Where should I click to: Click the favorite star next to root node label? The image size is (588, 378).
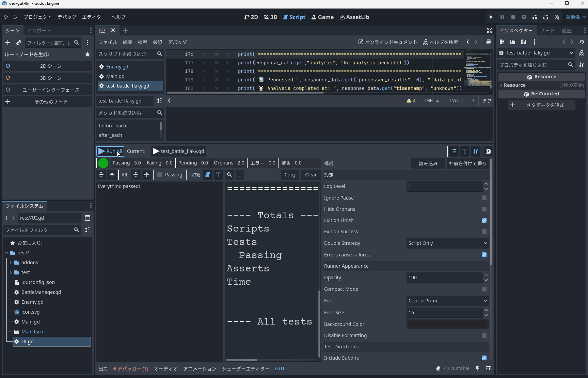(88, 54)
